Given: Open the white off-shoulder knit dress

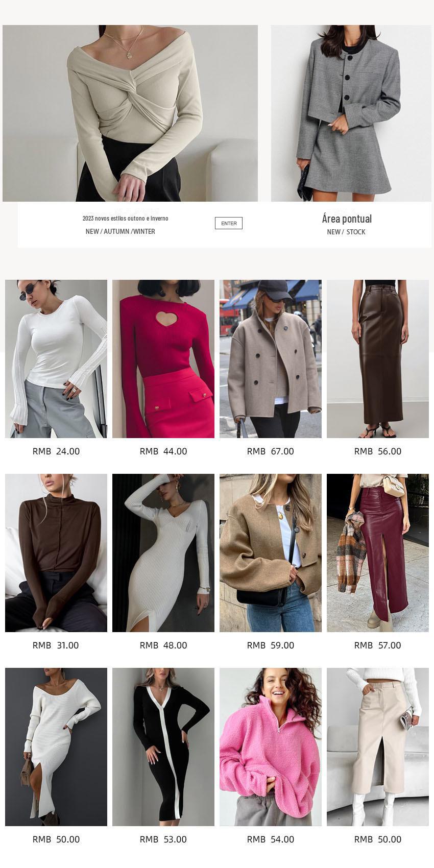Looking at the screenshot, I should pyautogui.click(x=56, y=747).
